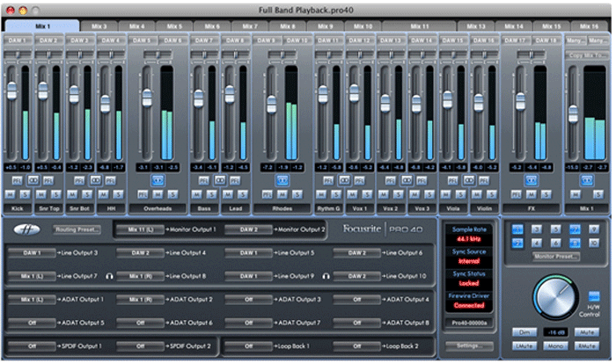Toggle Mono monitoring
Viewport: 616px width, 364px height.
click(x=555, y=346)
